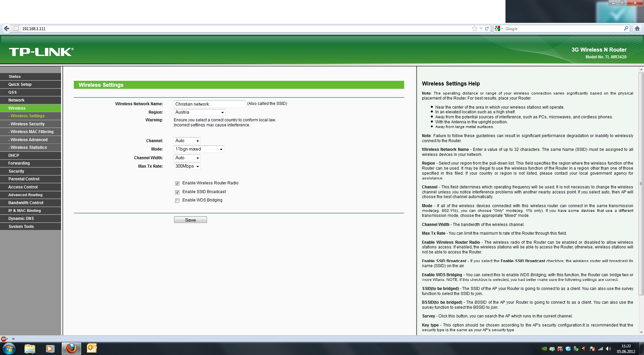Screen dimensions: 644x355
Task: Click the Wireless Network Name field
Action: [210, 104]
